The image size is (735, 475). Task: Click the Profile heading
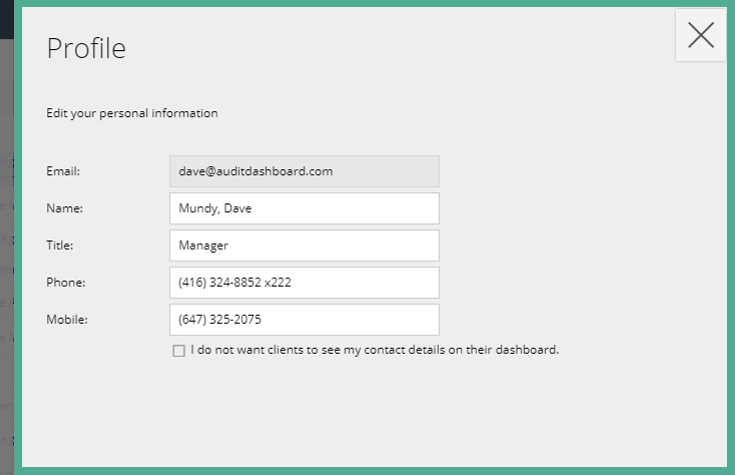coord(86,48)
